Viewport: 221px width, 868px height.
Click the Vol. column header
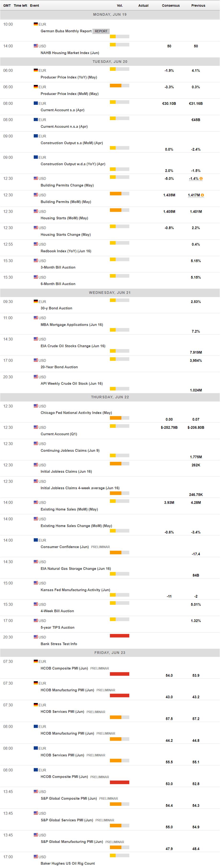click(x=120, y=6)
